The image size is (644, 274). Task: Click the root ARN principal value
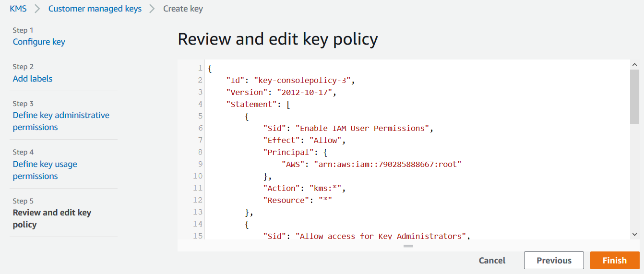pos(387,164)
